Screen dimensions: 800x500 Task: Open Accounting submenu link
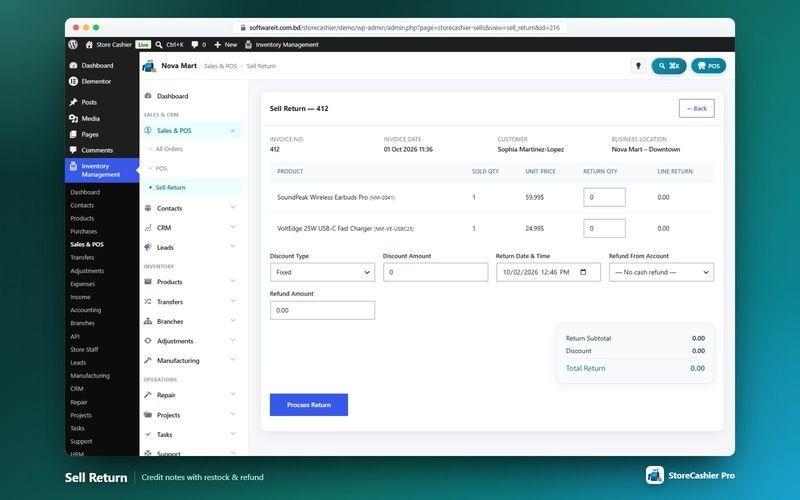[x=86, y=310]
